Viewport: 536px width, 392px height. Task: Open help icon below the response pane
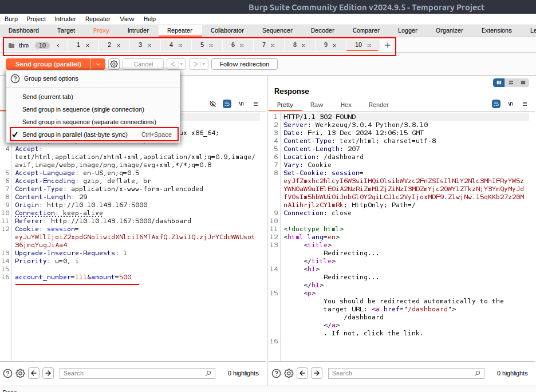(276, 373)
